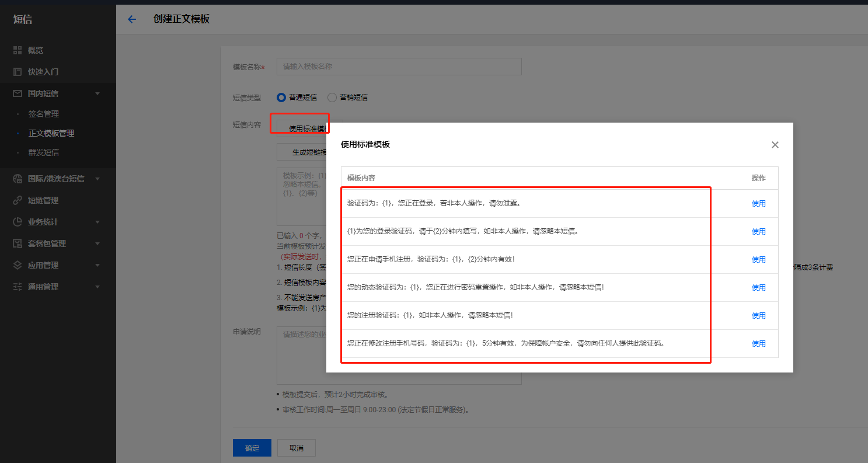Screen dimensions: 868x463
Task: Expand the 业务统计 menu arrow
Action: click(x=97, y=222)
